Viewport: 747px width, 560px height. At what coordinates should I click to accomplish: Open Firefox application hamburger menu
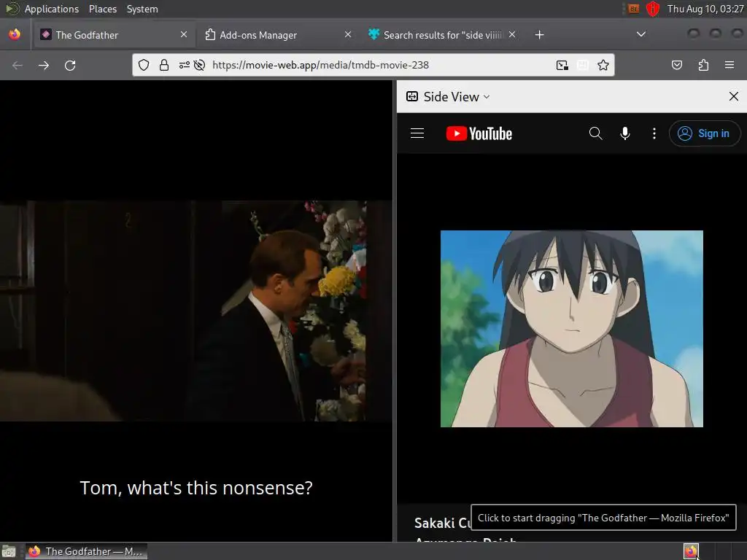(x=729, y=65)
